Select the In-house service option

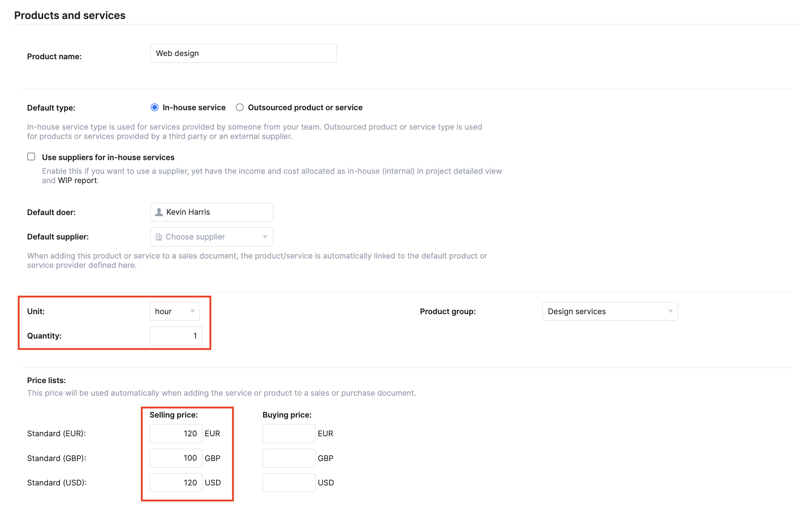coord(154,107)
